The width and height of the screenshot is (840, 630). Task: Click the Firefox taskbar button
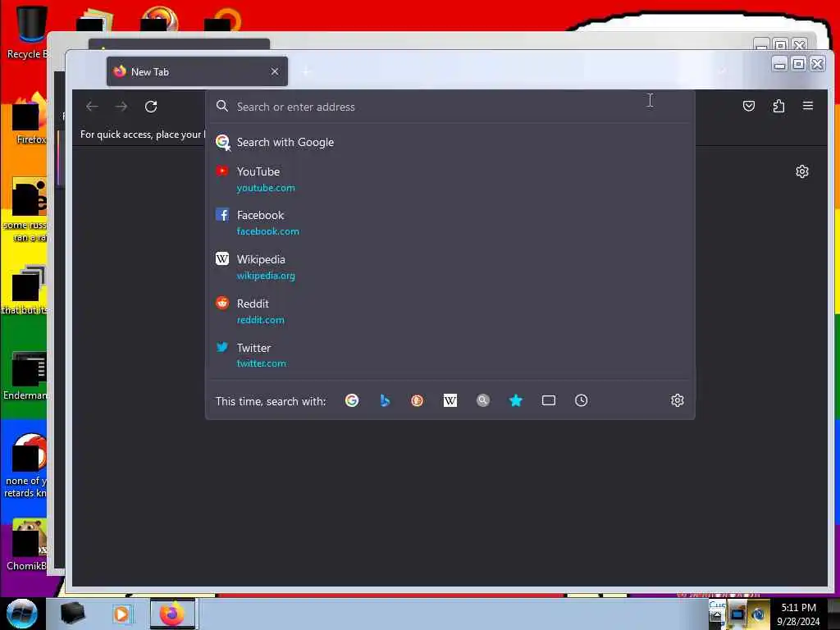point(172,614)
